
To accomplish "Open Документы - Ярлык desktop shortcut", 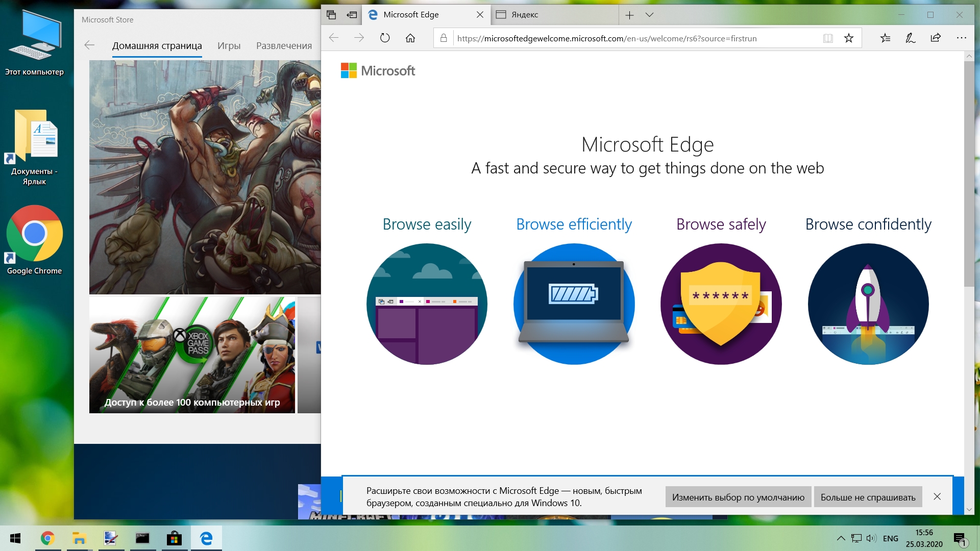I will point(34,148).
